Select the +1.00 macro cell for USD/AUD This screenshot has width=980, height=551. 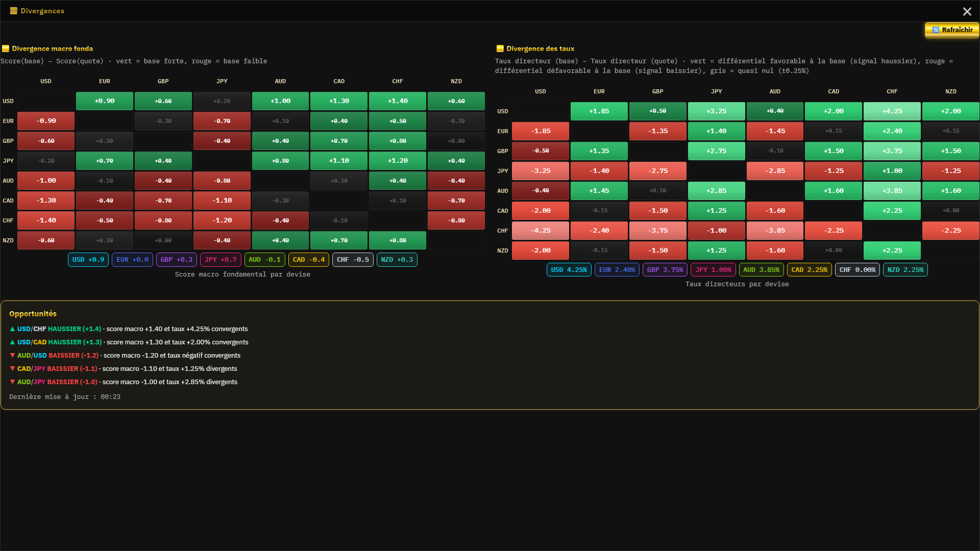[280, 101]
